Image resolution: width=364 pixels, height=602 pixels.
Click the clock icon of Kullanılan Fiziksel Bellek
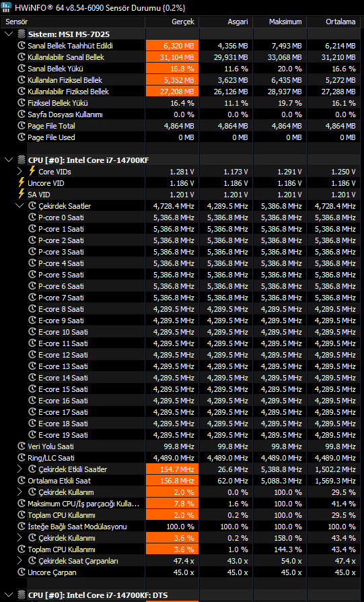pos(22,80)
